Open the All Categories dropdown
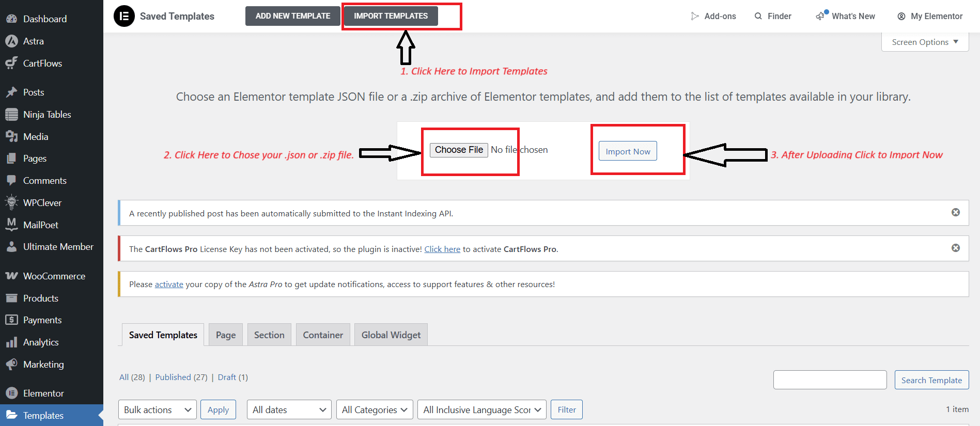 (x=375, y=409)
